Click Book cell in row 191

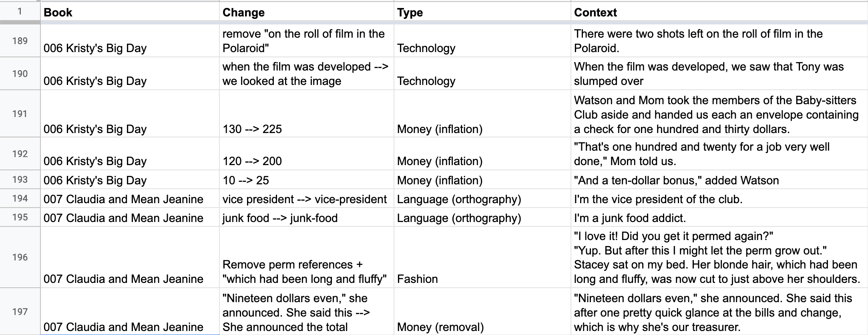tap(130, 114)
